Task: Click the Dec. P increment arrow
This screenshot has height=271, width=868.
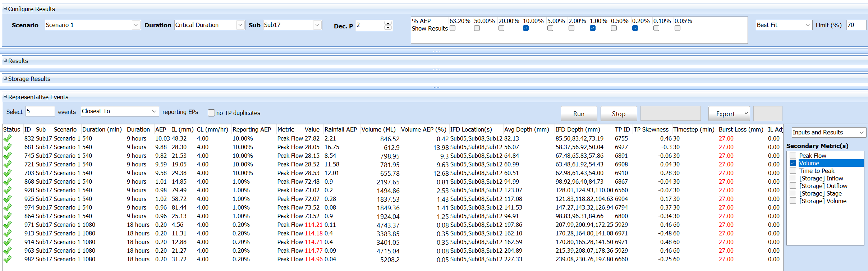Action: point(388,23)
